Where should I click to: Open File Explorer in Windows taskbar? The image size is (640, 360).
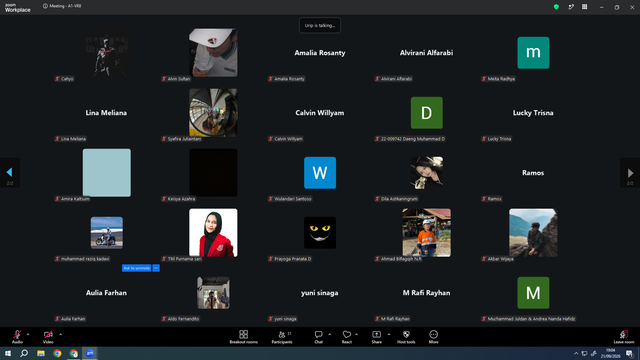click(41, 353)
